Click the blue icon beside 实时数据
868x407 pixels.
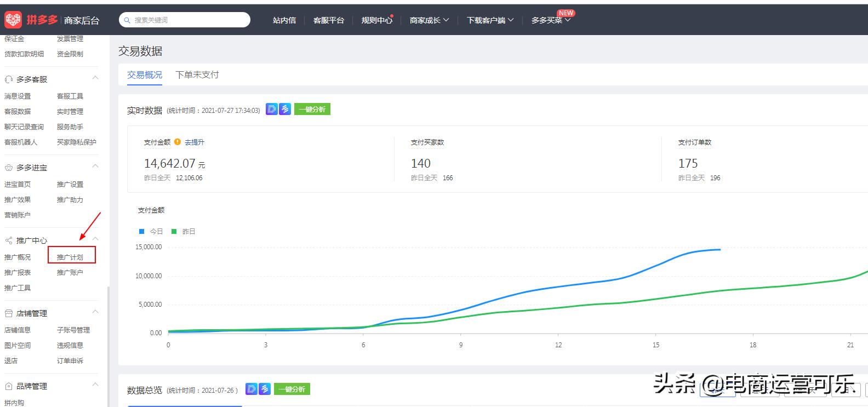tap(285, 109)
